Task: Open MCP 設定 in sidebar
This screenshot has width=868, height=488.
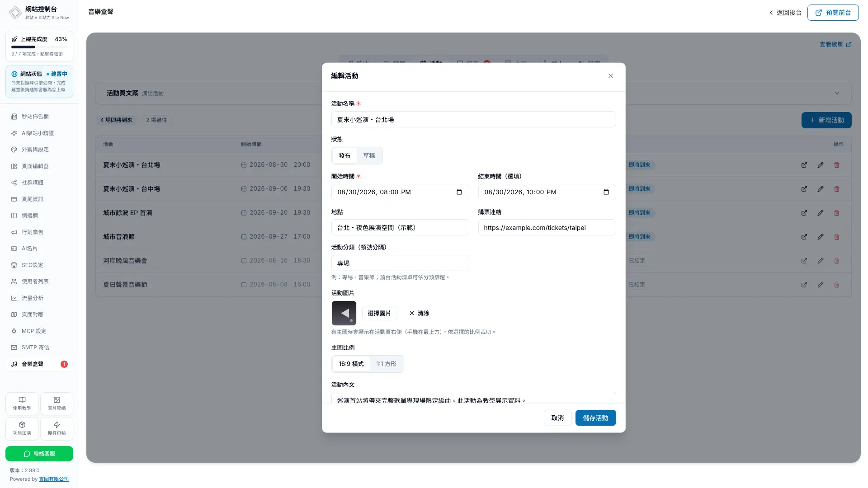Action: 39,331
